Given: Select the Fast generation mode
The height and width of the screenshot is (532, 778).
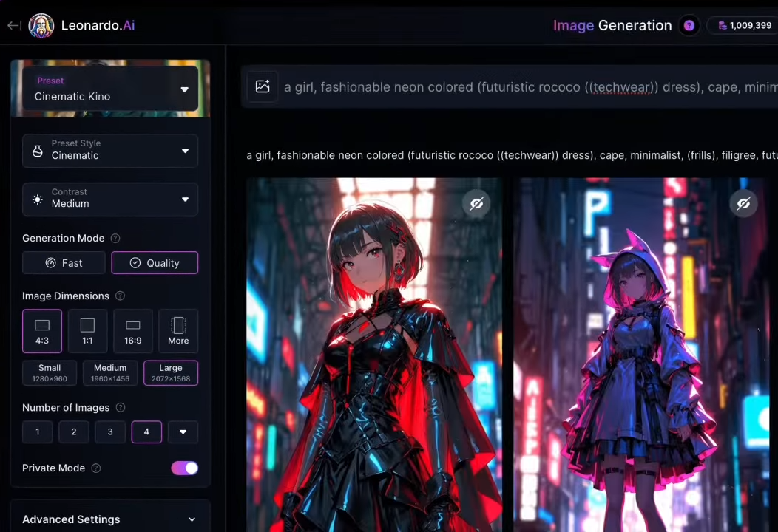Looking at the screenshot, I should 64,263.
